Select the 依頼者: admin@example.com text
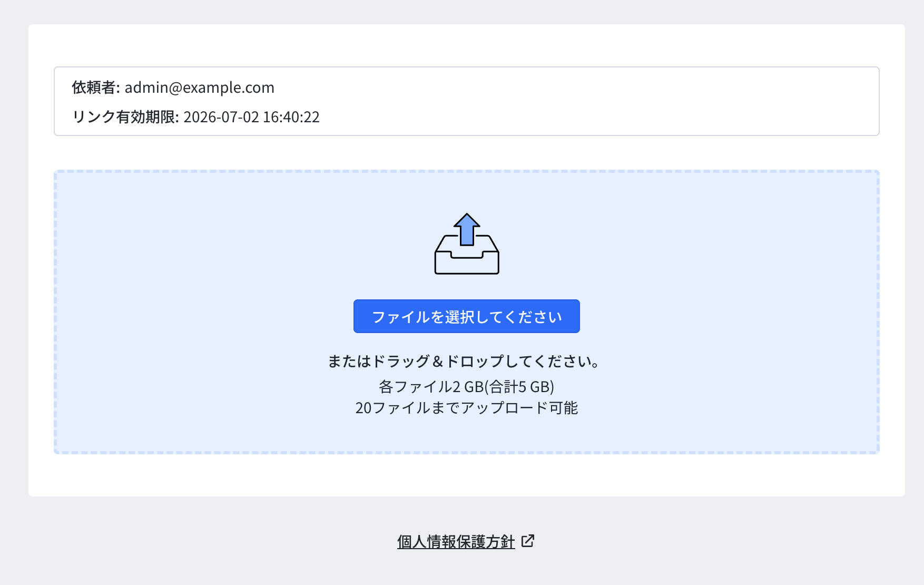 (x=173, y=87)
